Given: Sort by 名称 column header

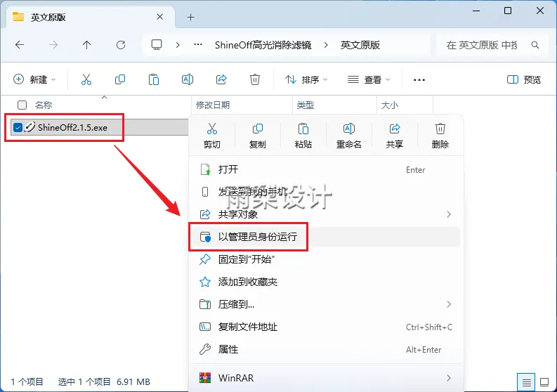Looking at the screenshot, I should (44, 105).
